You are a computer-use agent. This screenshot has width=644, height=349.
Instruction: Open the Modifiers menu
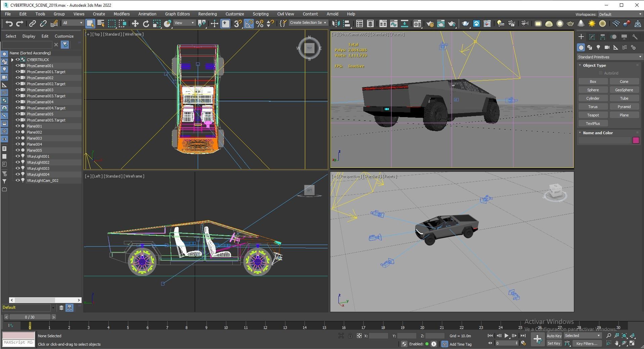click(x=122, y=14)
